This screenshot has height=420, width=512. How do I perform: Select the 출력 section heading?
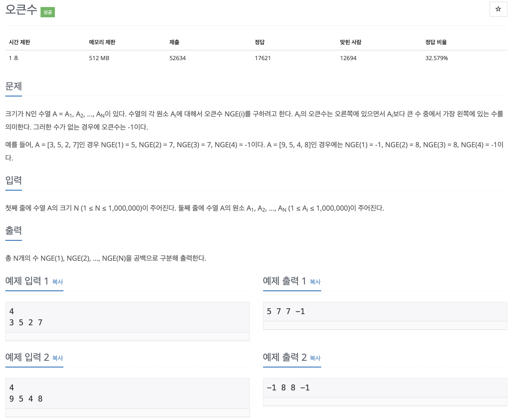(14, 230)
